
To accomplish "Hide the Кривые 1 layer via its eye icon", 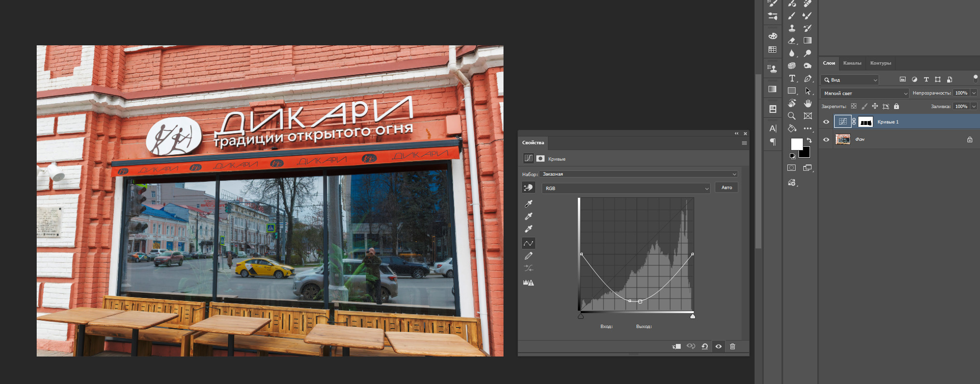I will (826, 122).
